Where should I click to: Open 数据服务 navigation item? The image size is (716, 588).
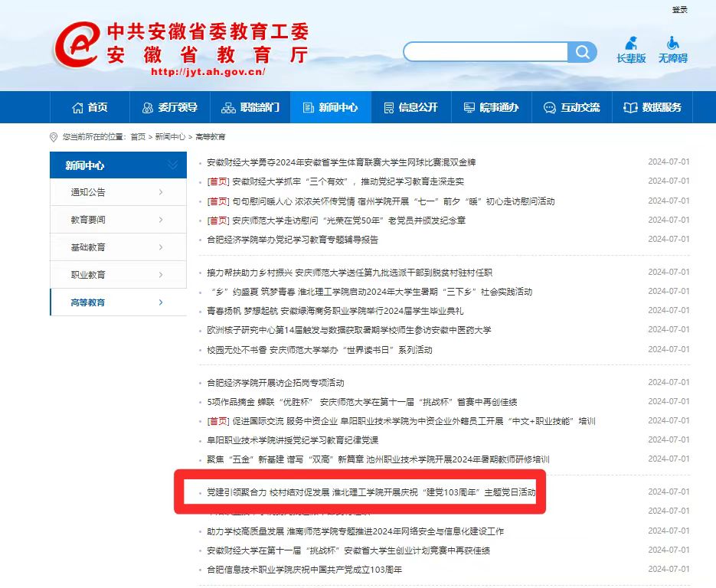tap(652, 107)
